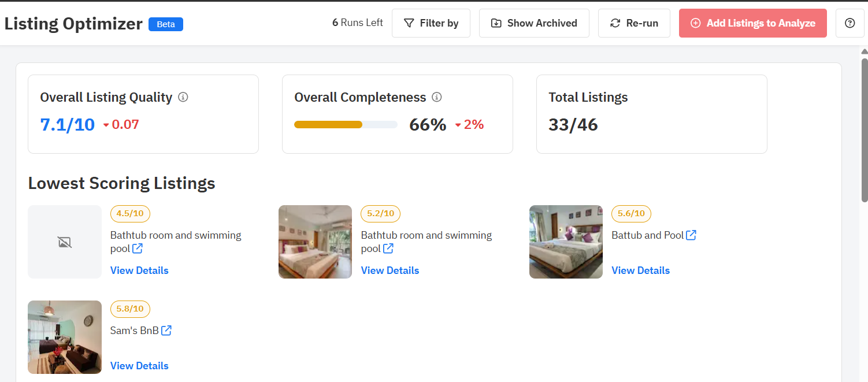Click the vertical page scrollbar
The width and height of the screenshot is (868, 382).
click(864, 130)
